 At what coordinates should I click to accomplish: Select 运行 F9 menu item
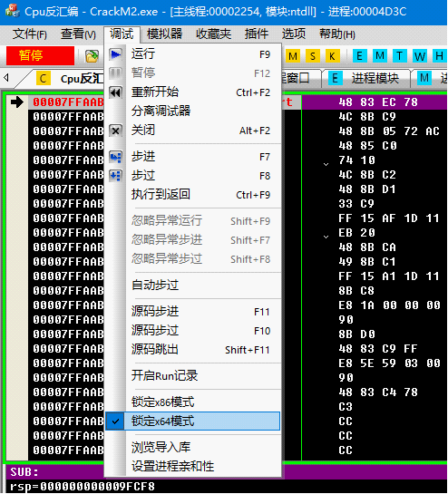tap(192, 54)
